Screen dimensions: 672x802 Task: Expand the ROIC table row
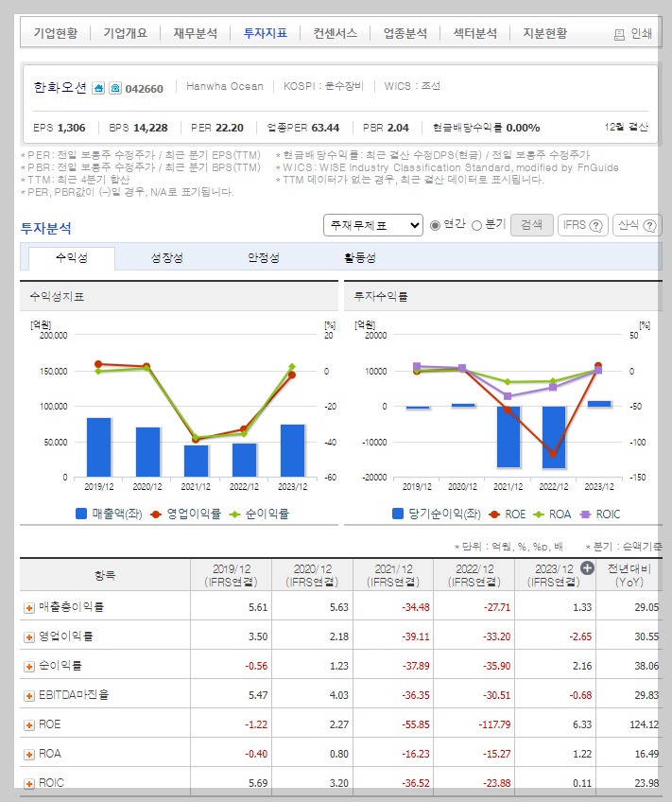click(29, 784)
